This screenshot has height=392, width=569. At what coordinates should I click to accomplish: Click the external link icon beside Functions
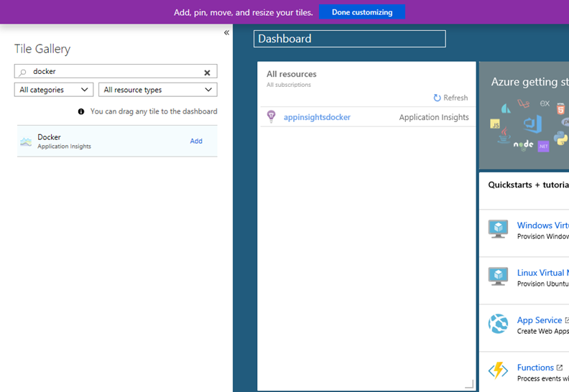click(560, 368)
